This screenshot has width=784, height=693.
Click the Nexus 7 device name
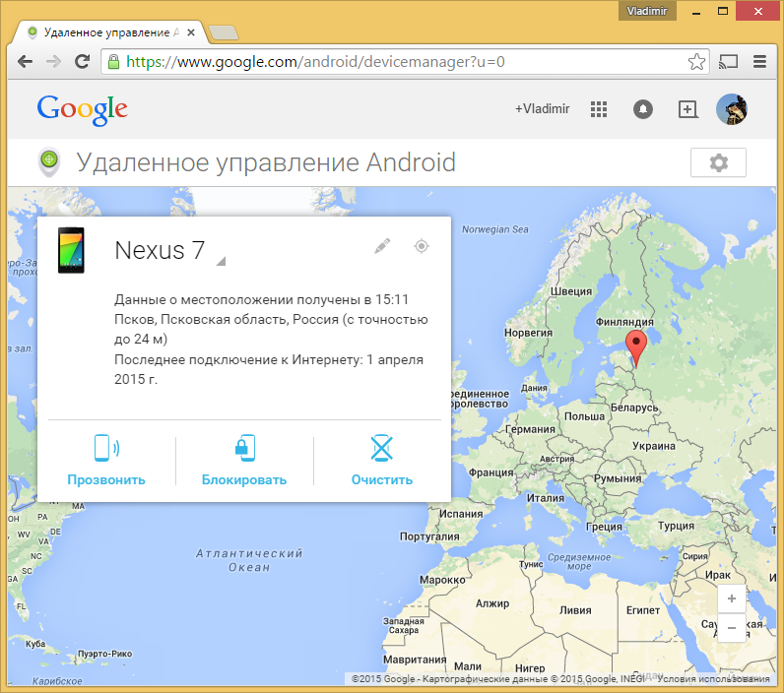coord(160,250)
